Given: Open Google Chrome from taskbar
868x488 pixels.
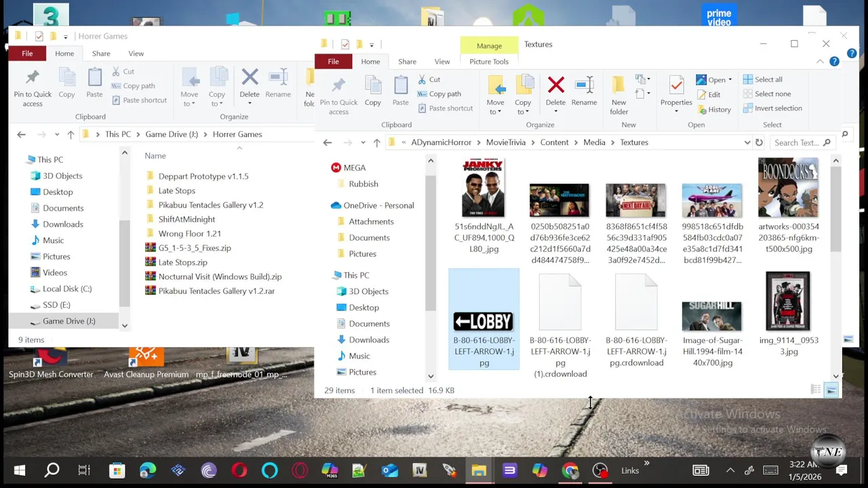Looking at the screenshot, I should 570,470.
